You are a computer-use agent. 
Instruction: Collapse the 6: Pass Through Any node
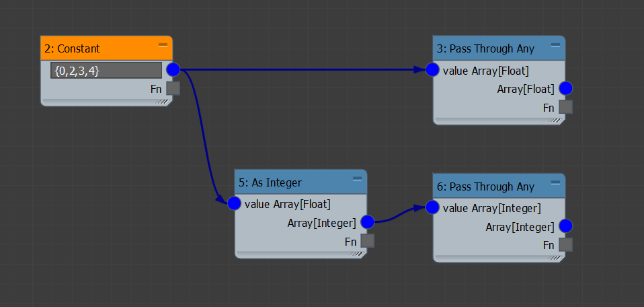(556, 182)
